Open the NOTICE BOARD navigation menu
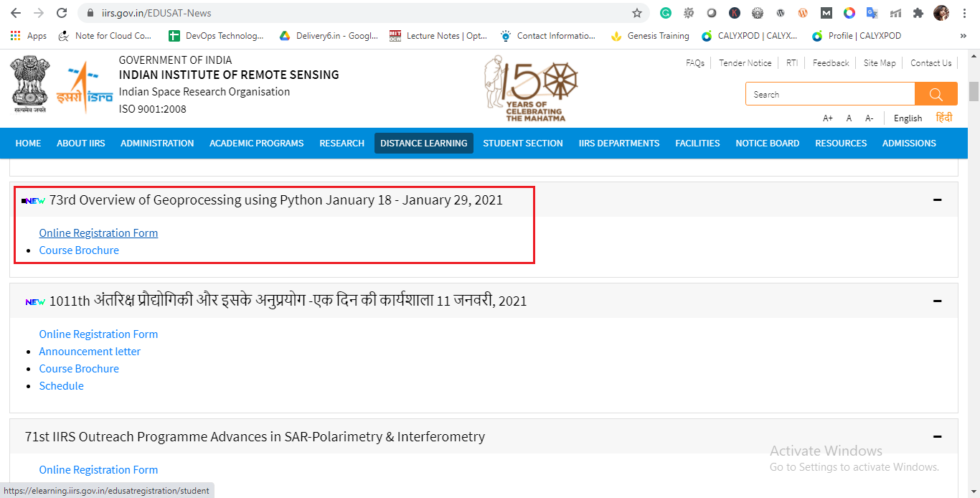Screen dimensions: 980x498 pos(767,143)
